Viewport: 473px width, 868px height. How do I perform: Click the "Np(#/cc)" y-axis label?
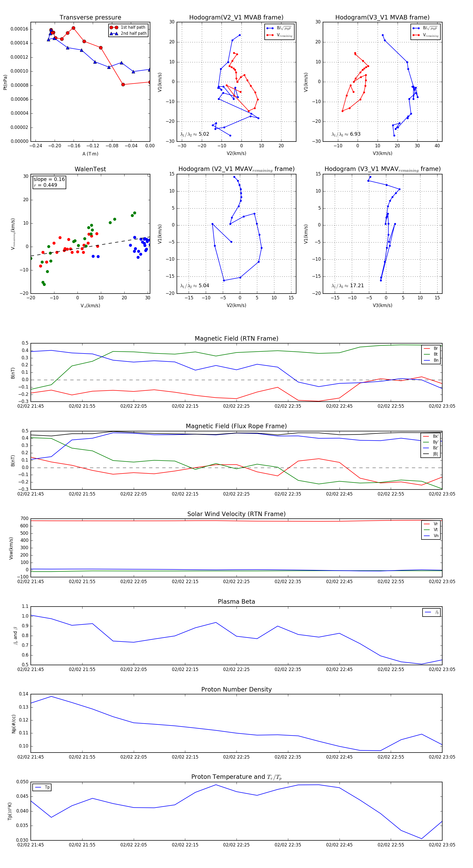pyautogui.click(x=14, y=724)
